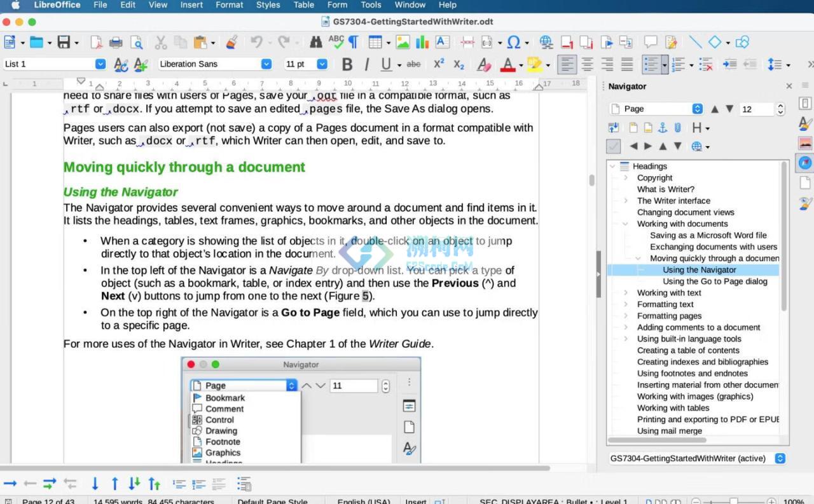Insert hyperlink with the globe icon
This screenshot has width=814, height=504.
(x=546, y=43)
